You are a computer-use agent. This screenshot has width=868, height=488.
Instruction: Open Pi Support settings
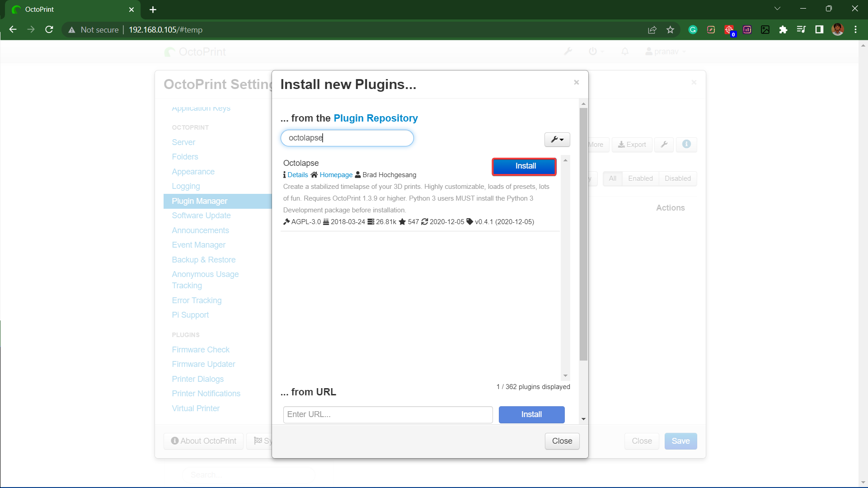pos(190,315)
